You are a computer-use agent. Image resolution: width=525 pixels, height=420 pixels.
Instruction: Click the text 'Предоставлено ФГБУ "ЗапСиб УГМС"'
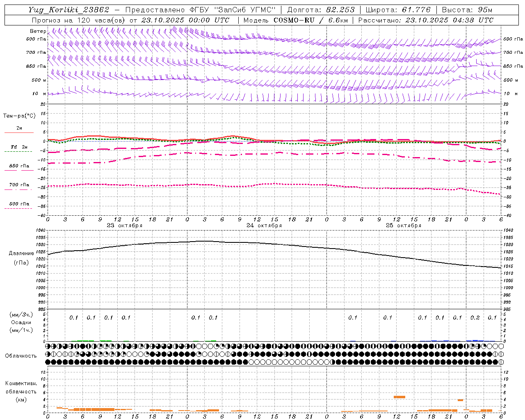point(200,10)
